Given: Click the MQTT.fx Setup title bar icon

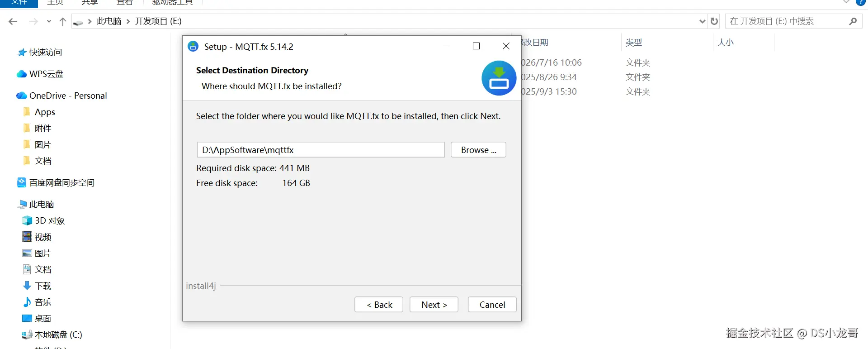Looking at the screenshot, I should pos(193,46).
